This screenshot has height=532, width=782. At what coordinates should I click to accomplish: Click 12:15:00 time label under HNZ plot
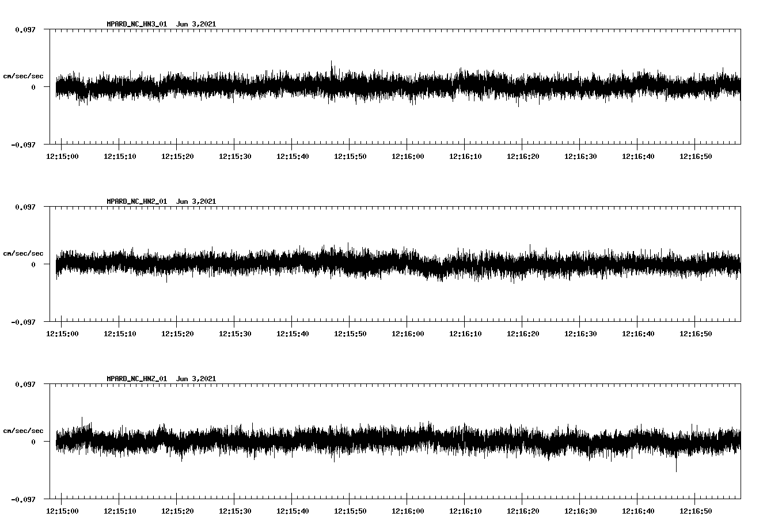click(x=62, y=511)
